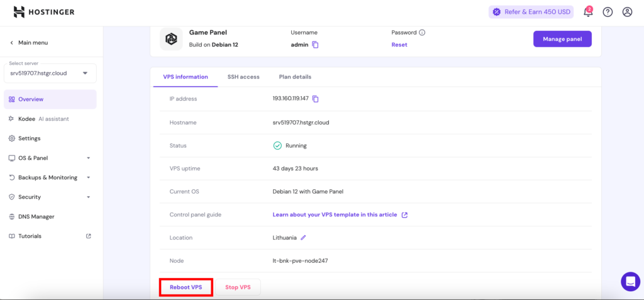Screen dimensions: 644x300
Task: Click node value lt-bnk-pve-node247
Action: tap(300, 260)
